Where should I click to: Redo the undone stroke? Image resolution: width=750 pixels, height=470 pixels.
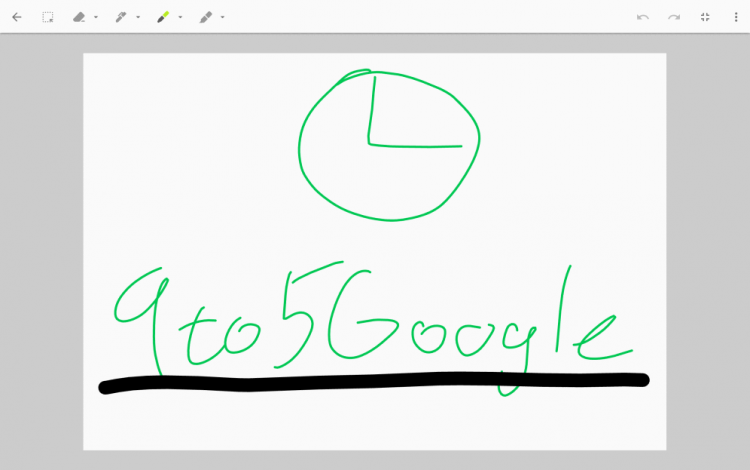[674, 17]
